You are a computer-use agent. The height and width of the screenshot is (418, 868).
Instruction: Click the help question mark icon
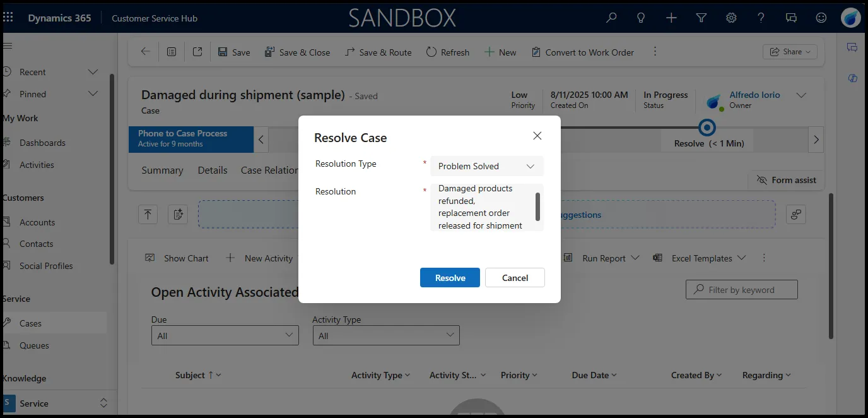(x=761, y=18)
